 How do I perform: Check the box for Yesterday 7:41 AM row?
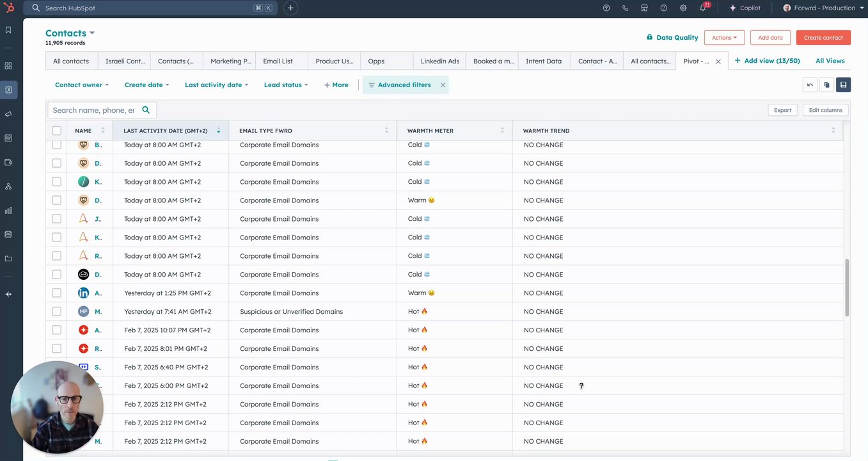(x=56, y=311)
